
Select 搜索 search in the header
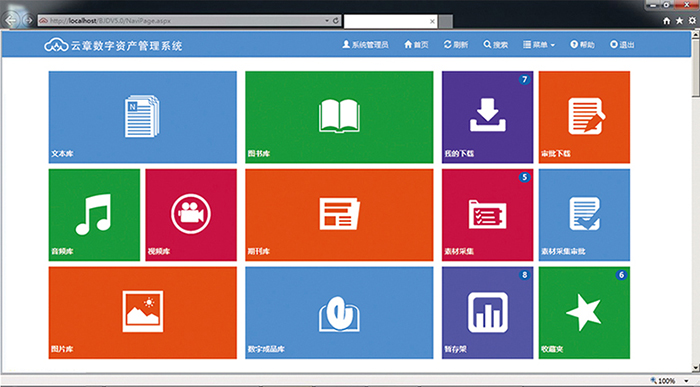[x=496, y=45]
